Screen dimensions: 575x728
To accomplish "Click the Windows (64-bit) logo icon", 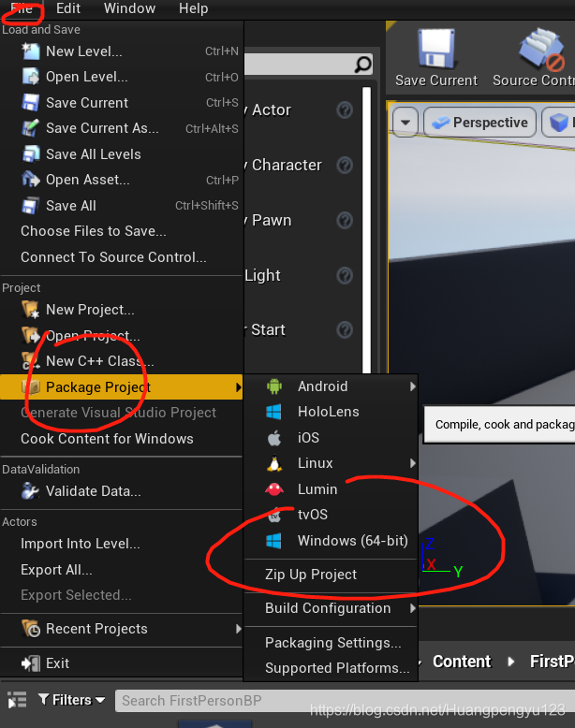I will tap(273, 541).
